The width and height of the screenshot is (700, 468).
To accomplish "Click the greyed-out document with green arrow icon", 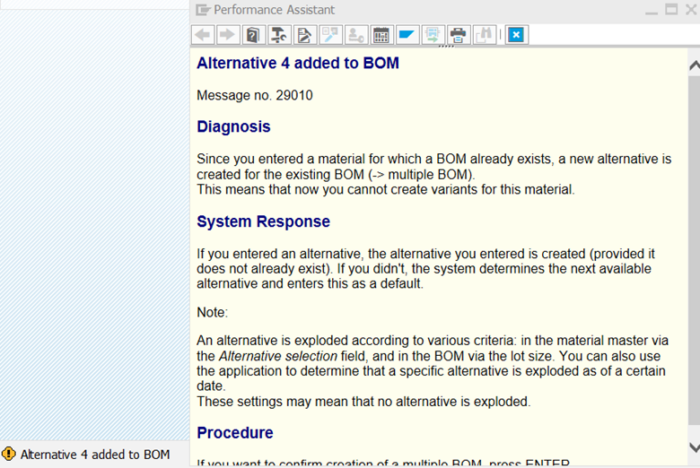I will [x=433, y=35].
